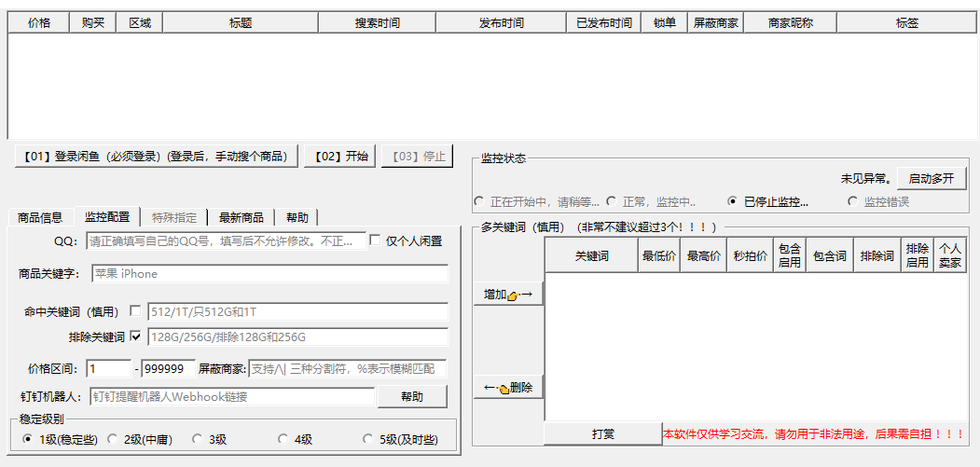Click the 排除关键词 text field

(x=297, y=337)
